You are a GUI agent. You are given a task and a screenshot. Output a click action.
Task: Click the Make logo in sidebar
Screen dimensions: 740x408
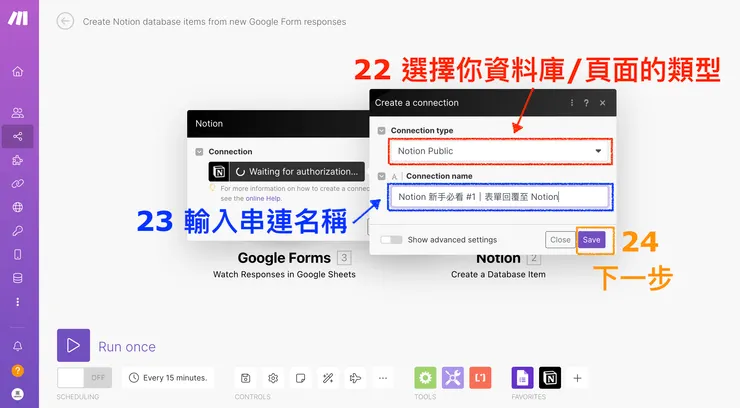click(x=18, y=18)
